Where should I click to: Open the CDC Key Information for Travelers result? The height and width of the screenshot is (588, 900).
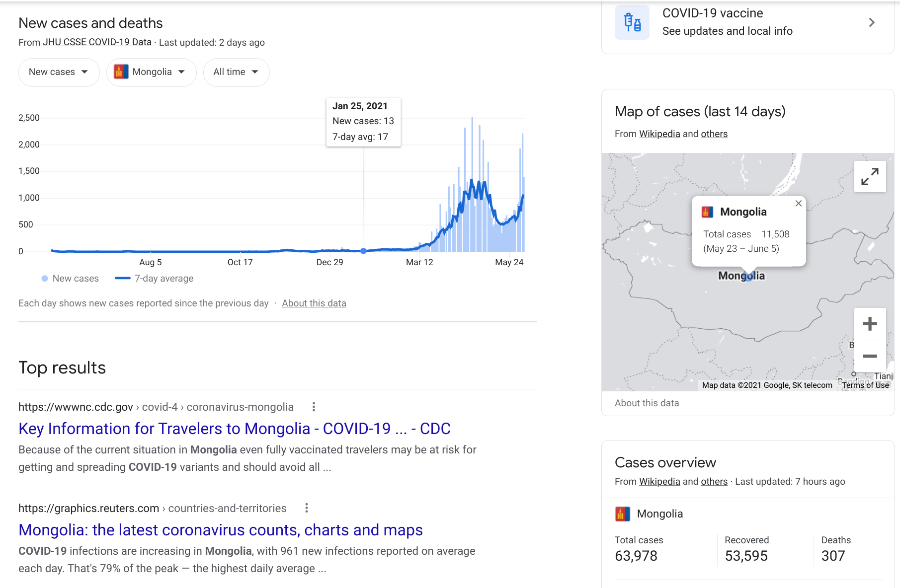click(234, 429)
